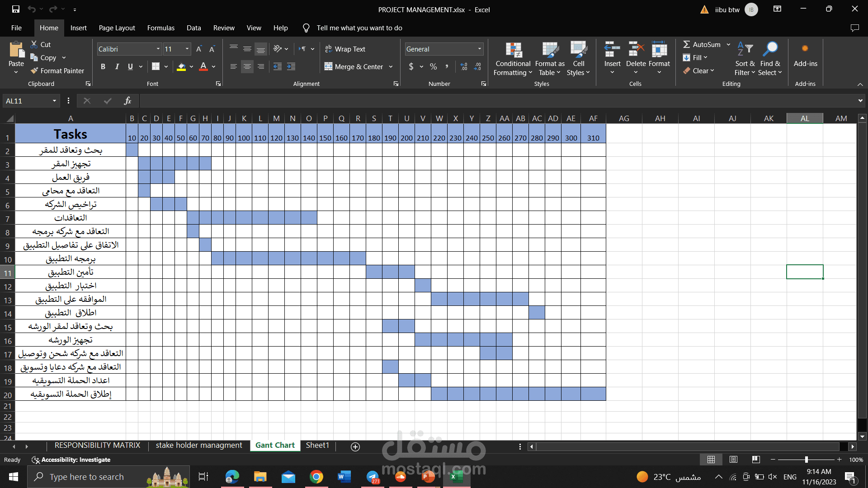Open the Page Layout ribbon tab

pyautogui.click(x=117, y=28)
